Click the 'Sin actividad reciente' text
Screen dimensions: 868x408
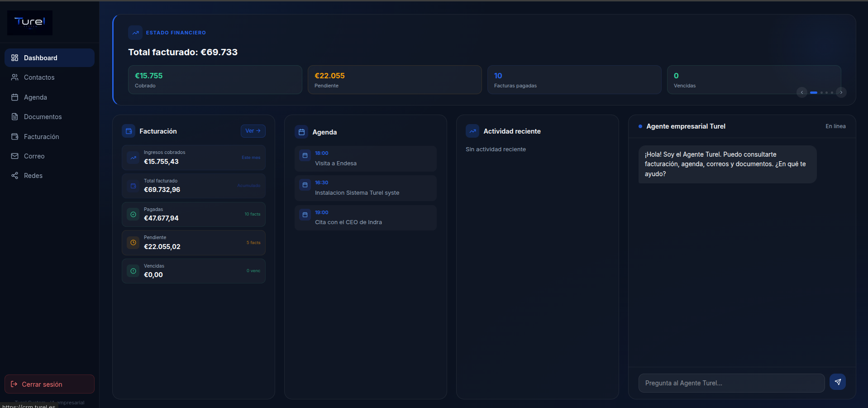pyautogui.click(x=496, y=149)
